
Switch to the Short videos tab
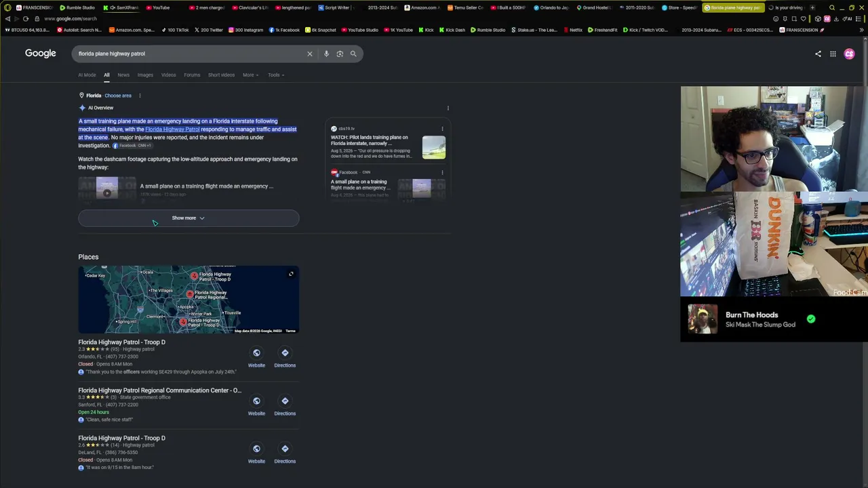pos(221,75)
